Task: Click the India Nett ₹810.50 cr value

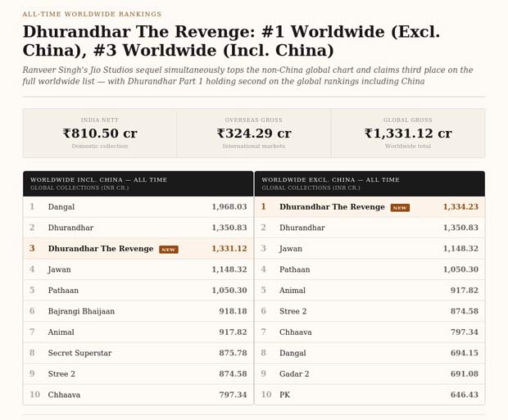Action: click(x=100, y=133)
